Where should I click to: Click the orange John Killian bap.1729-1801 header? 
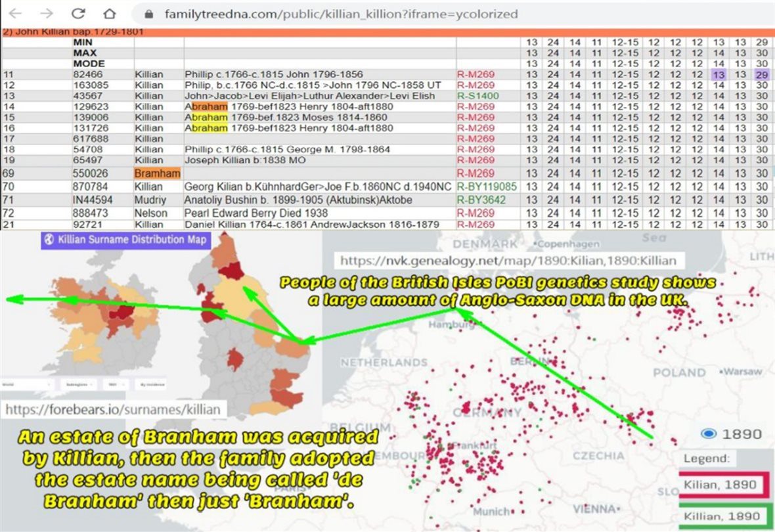(72, 32)
